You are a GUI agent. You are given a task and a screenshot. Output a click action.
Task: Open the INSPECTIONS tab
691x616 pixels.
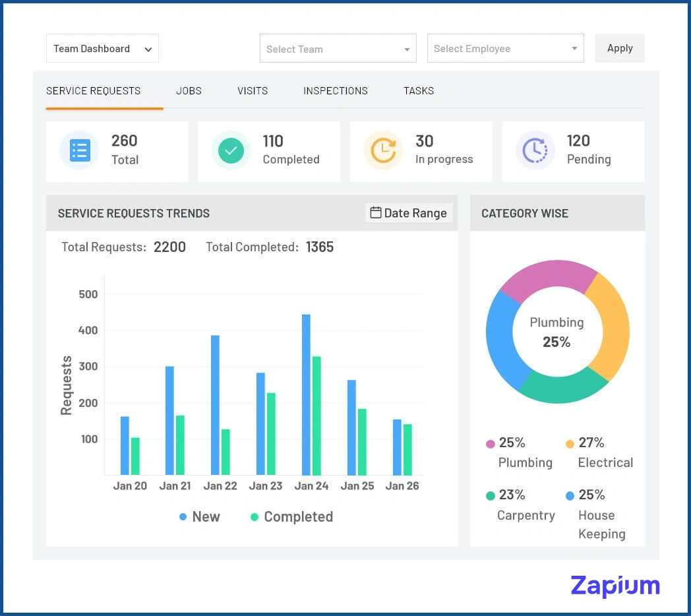click(x=335, y=91)
